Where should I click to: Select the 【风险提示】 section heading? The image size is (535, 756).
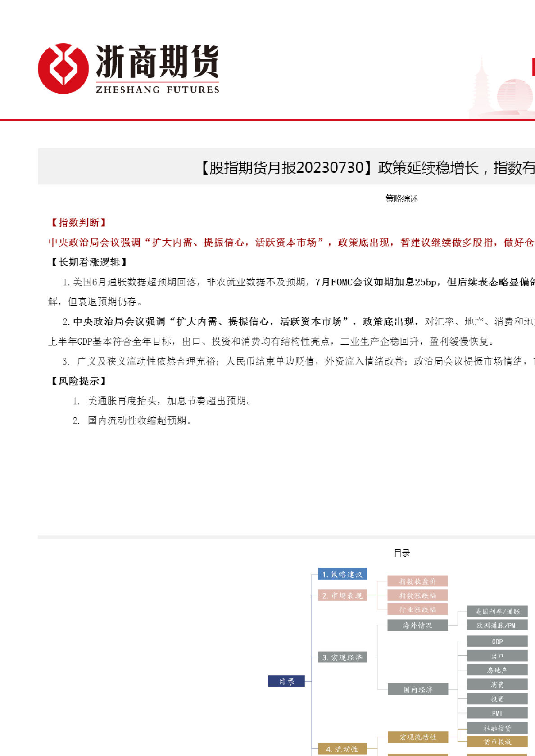pos(78,381)
